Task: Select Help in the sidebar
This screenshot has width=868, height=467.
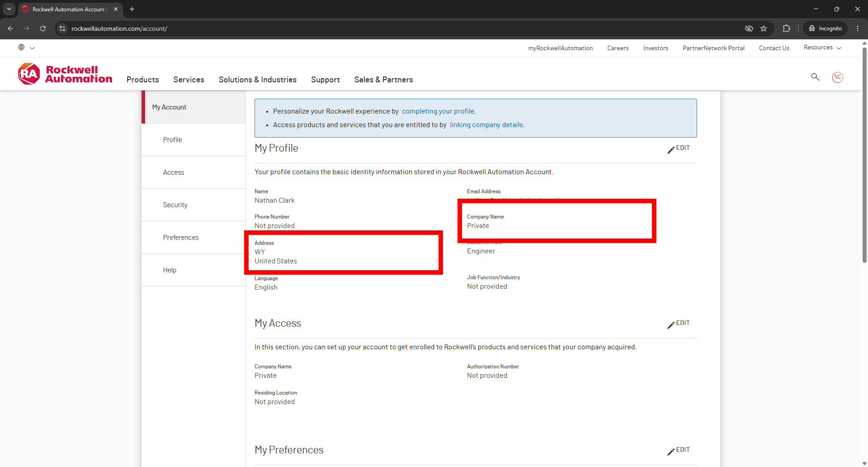Action: pyautogui.click(x=193, y=270)
